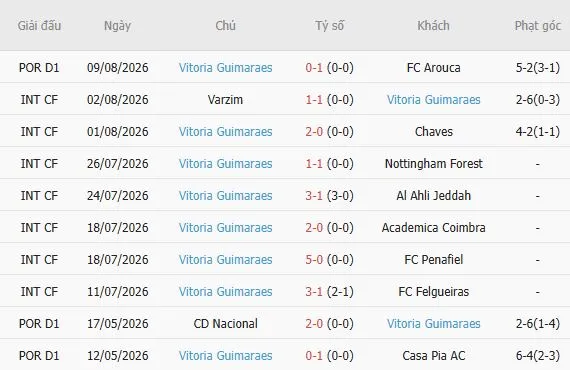
Task: Select the 0-1 score against FC Arouca
Action: pyautogui.click(x=314, y=68)
